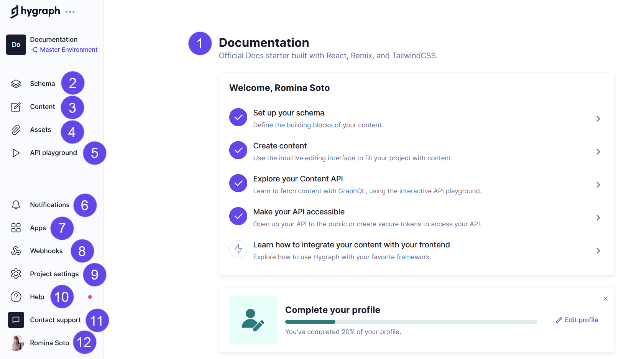644x359 pixels.
Task: Dismiss the Complete your profile card
Action: pos(605,298)
